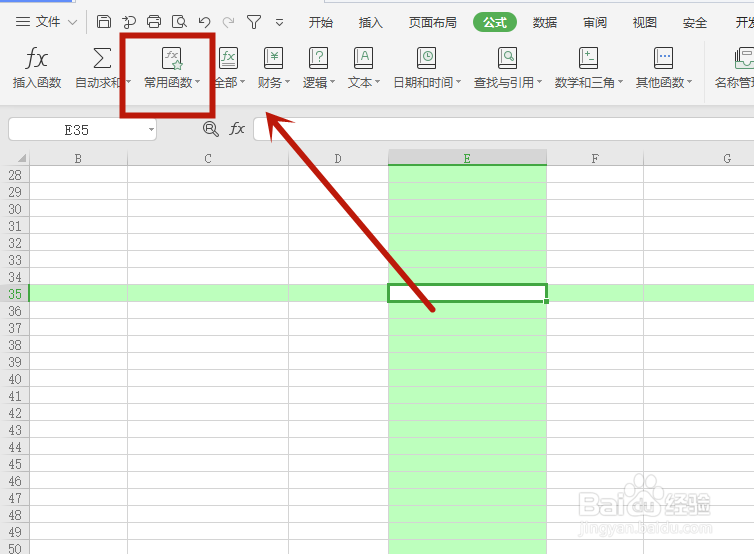
Task: Open the Text (文本) functions list
Action: click(x=364, y=68)
